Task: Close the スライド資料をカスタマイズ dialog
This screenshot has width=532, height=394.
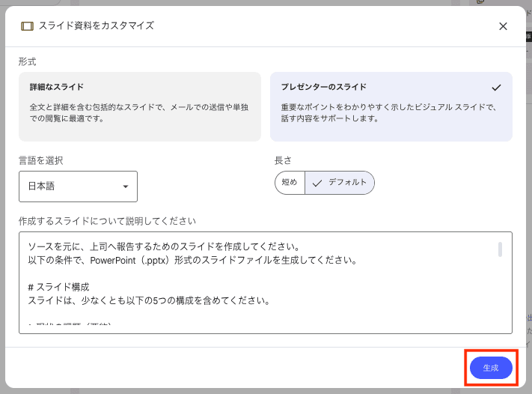Action: [503, 26]
